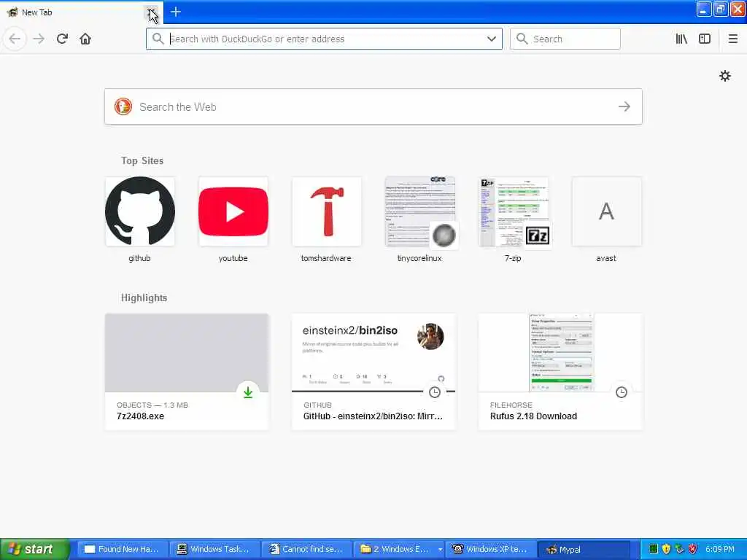Screen dimensions: 747x560
Task: Click the network connection tray icon
Action: pos(679,549)
